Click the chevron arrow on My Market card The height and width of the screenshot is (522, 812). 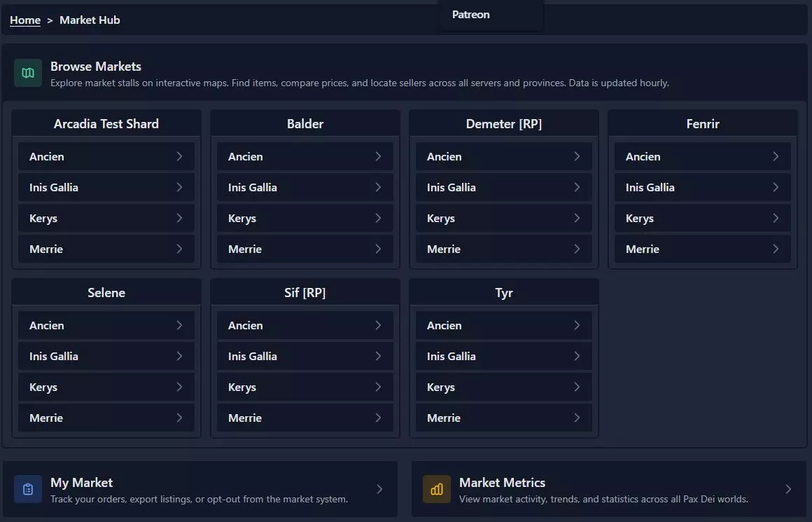tap(379, 489)
